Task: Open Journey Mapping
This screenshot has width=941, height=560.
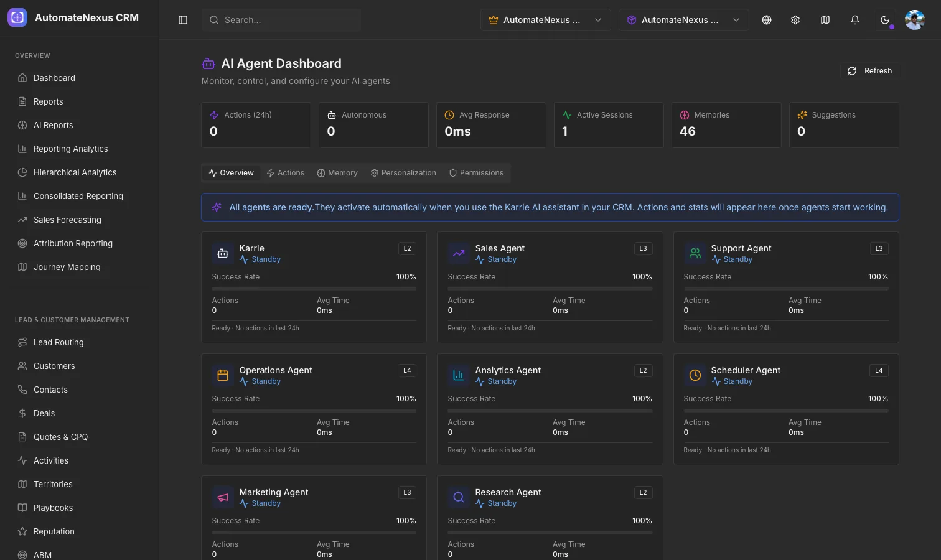Action: (x=80, y=267)
